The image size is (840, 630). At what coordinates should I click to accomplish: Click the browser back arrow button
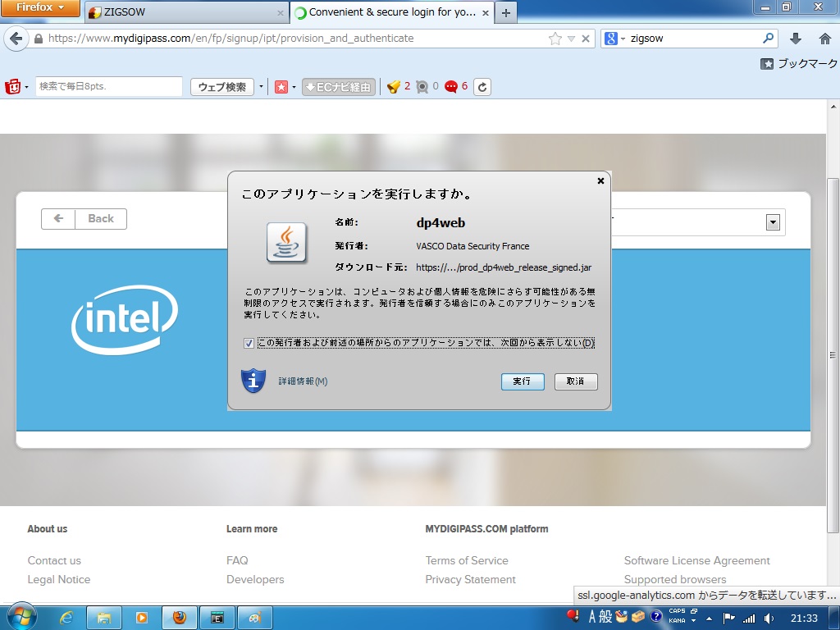point(16,39)
